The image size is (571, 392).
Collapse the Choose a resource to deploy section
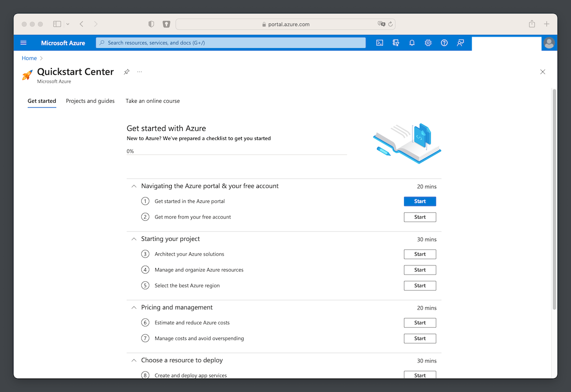[x=134, y=360]
